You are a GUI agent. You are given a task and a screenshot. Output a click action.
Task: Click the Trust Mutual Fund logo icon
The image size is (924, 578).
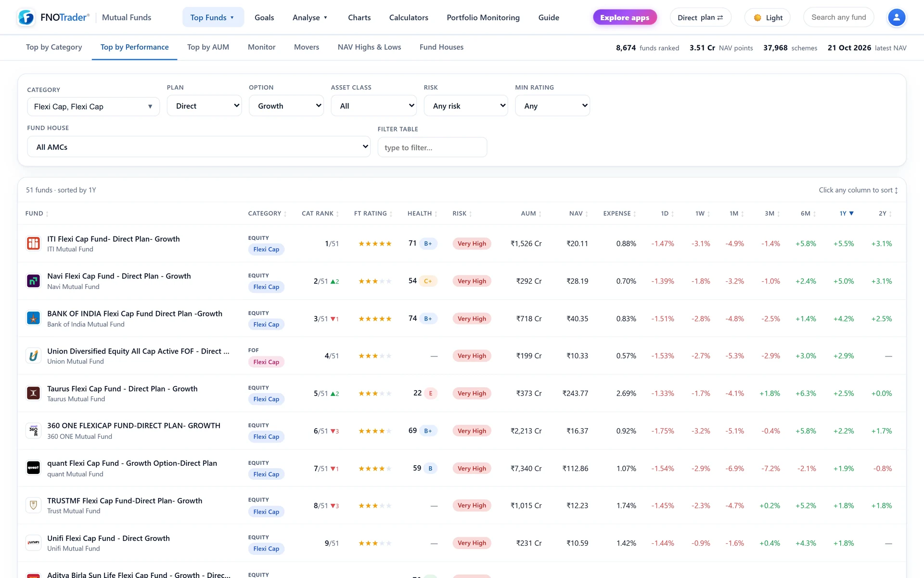pyautogui.click(x=33, y=505)
